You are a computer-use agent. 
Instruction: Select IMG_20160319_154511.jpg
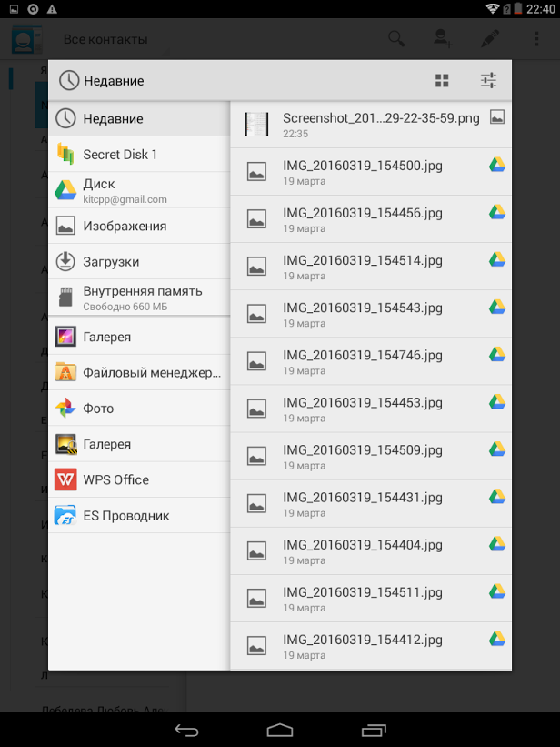[x=371, y=599]
